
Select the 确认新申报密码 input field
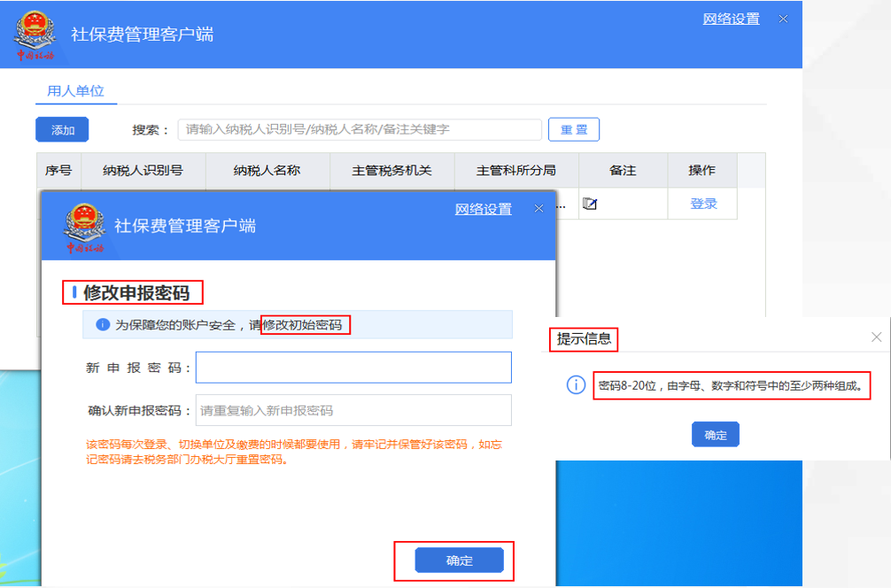point(353,410)
